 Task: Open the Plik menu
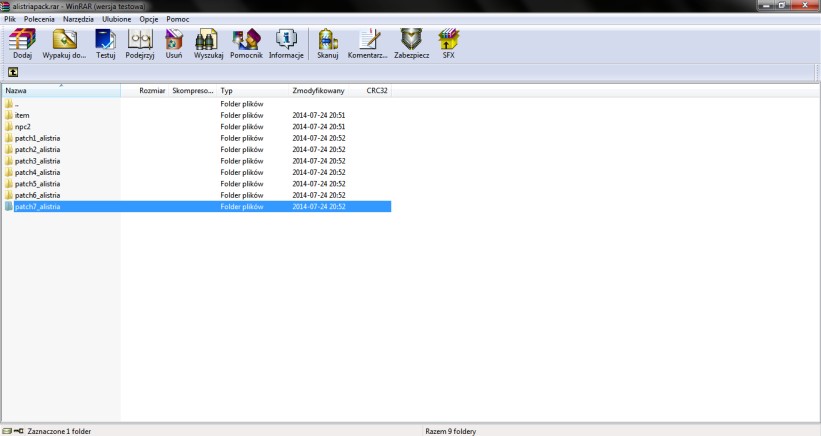[10, 19]
